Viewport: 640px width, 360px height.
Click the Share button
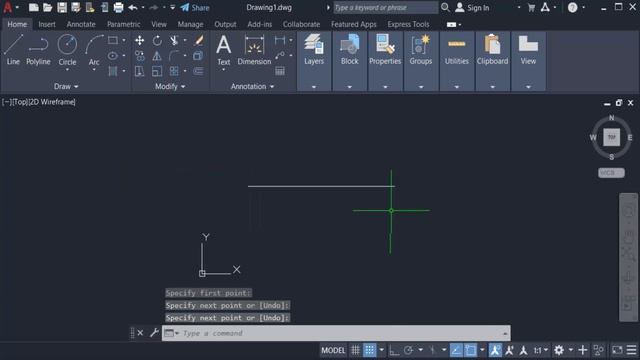(195, 7)
